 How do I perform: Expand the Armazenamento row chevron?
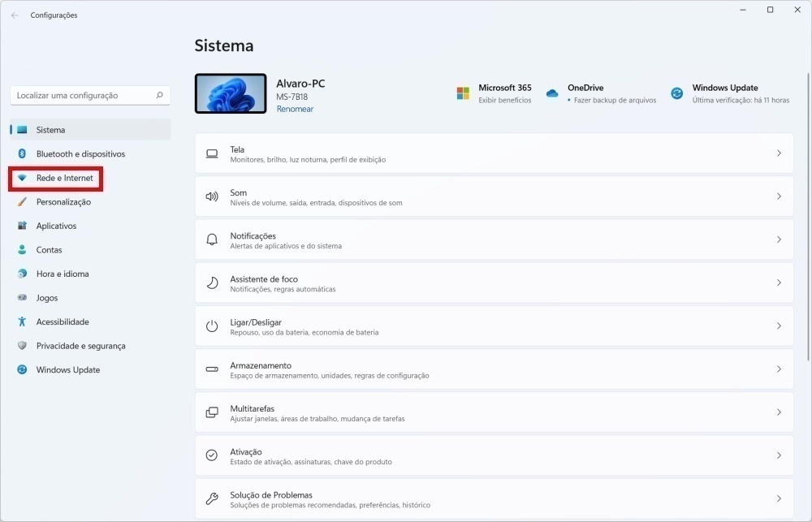click(779, 369)
